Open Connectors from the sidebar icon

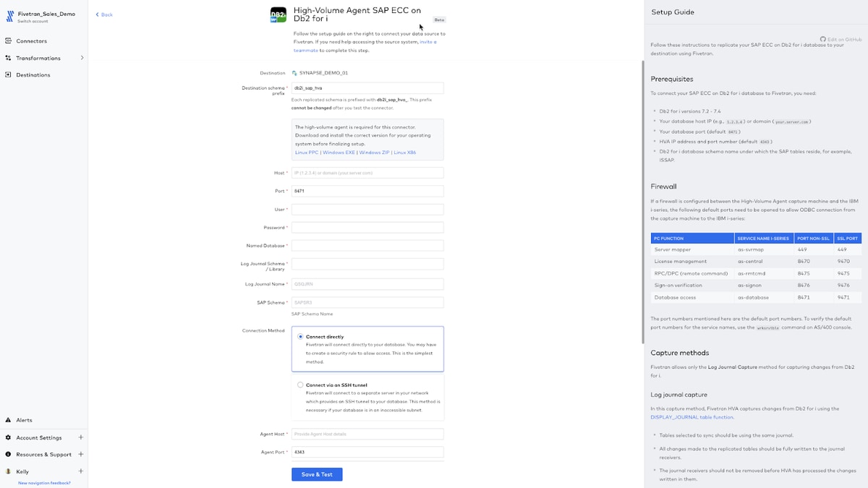click(8, 41)
